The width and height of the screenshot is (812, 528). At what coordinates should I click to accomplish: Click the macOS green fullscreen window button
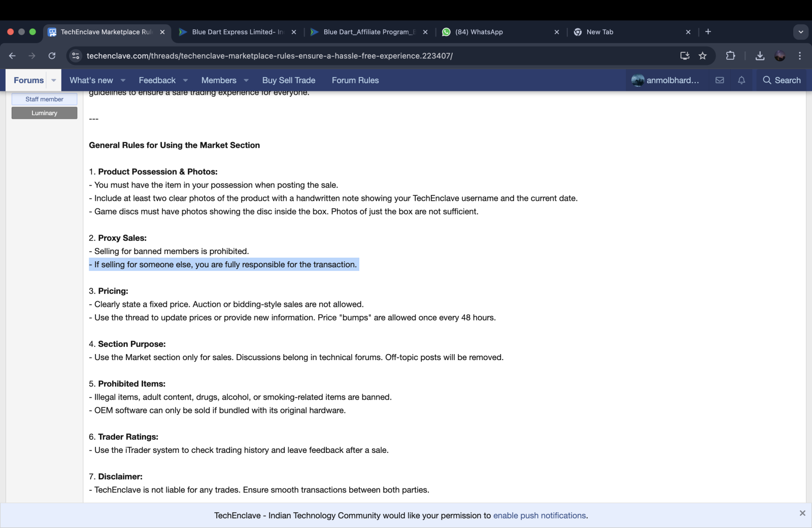[x=32, y=31]
